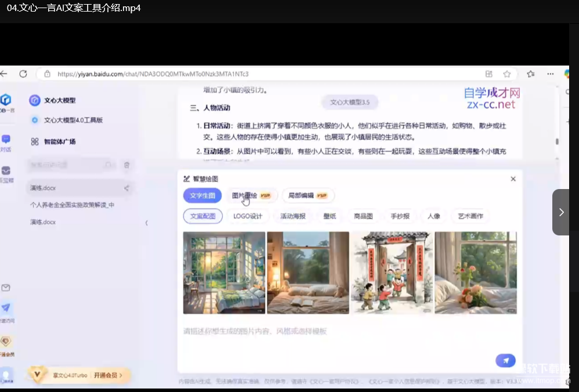Screen dimensions: 579x392
Task: Expand next video with right arrow
Action: (561, 212)
